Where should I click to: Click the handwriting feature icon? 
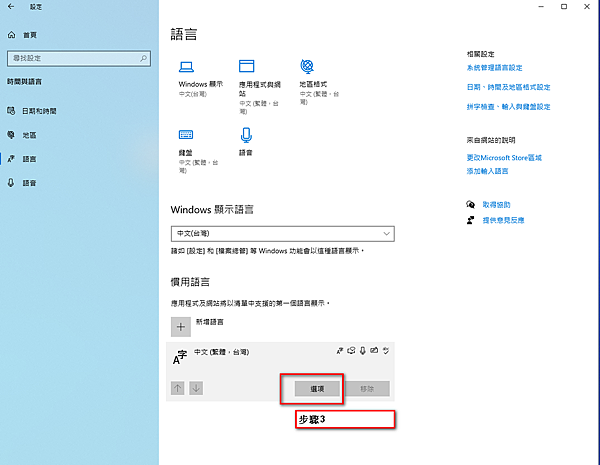click(x=374, y=350)
